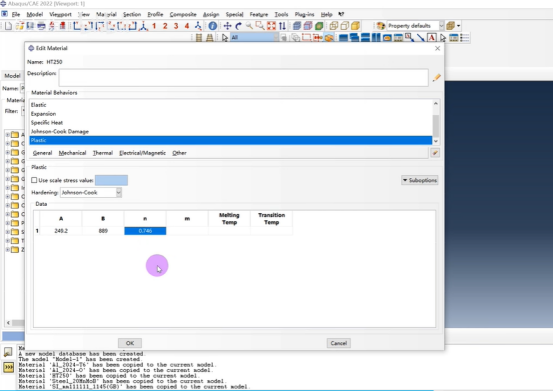This screenshot has width=554, height=392.
Task: Click the text annotation A icon
Action: pos(431,37)
